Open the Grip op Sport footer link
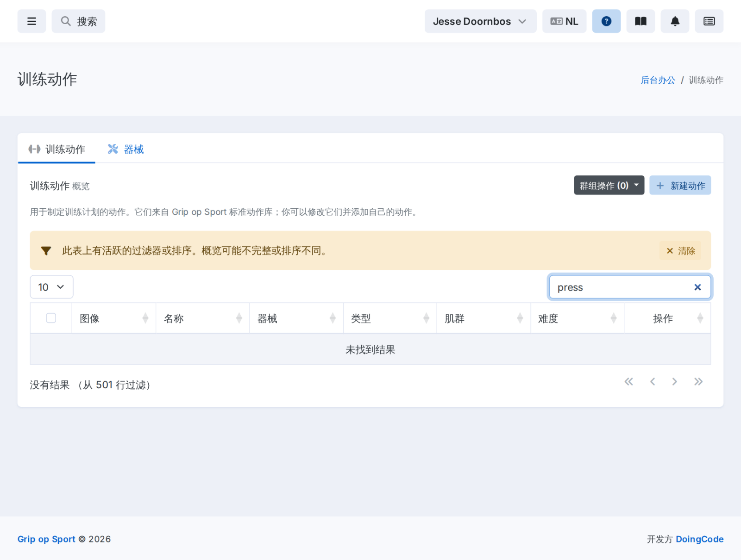The height and width of the screenshot is (560, 741). pyautogui.click(x=46, y=539)
